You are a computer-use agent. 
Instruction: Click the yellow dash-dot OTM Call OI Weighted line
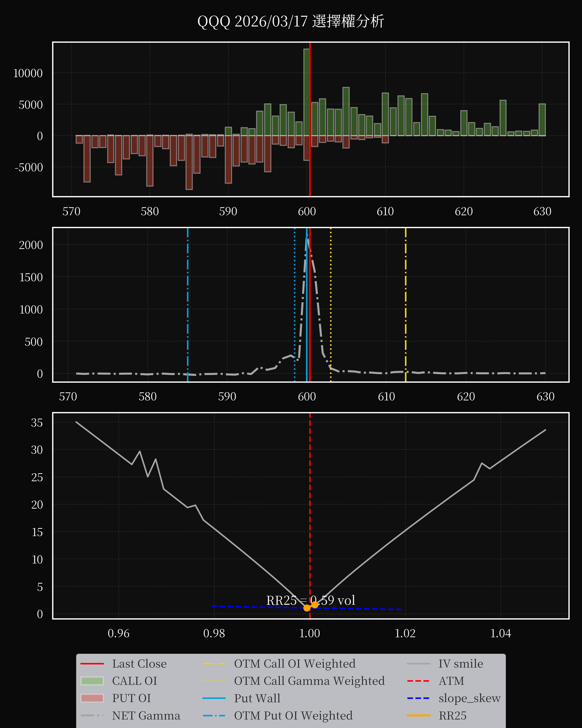click(405, 305)
